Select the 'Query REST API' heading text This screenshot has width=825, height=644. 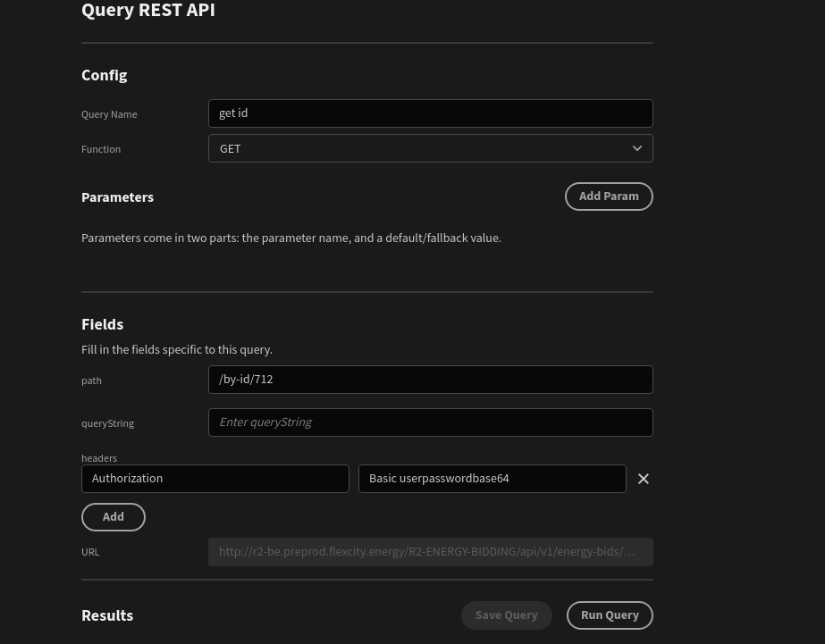tap(148, 10)
